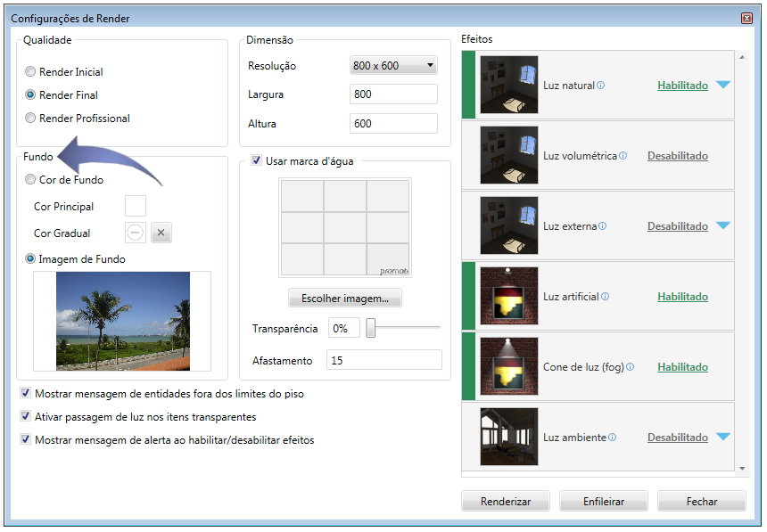
Task: Click the Habilitado link for Luz natural
Action: [682, 86]
